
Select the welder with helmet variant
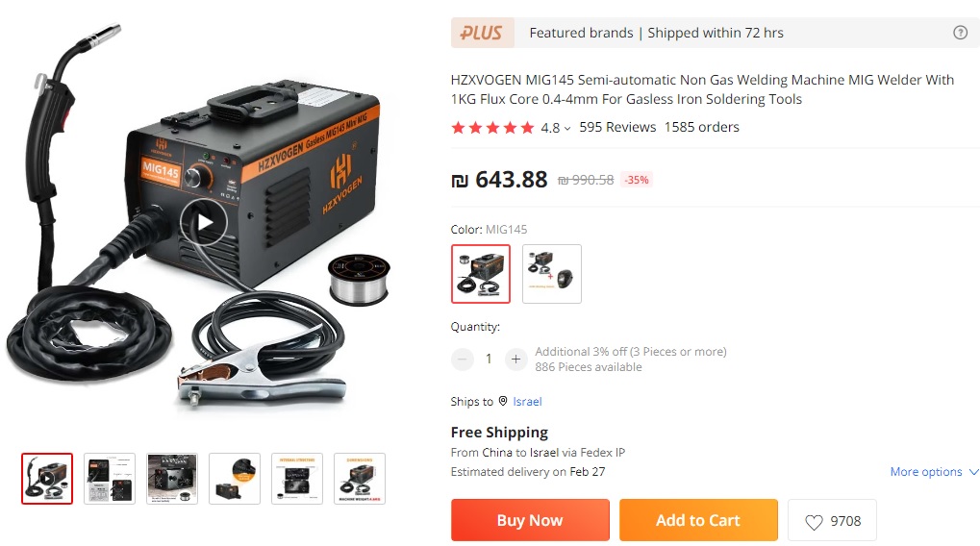(x=552, y=274)
